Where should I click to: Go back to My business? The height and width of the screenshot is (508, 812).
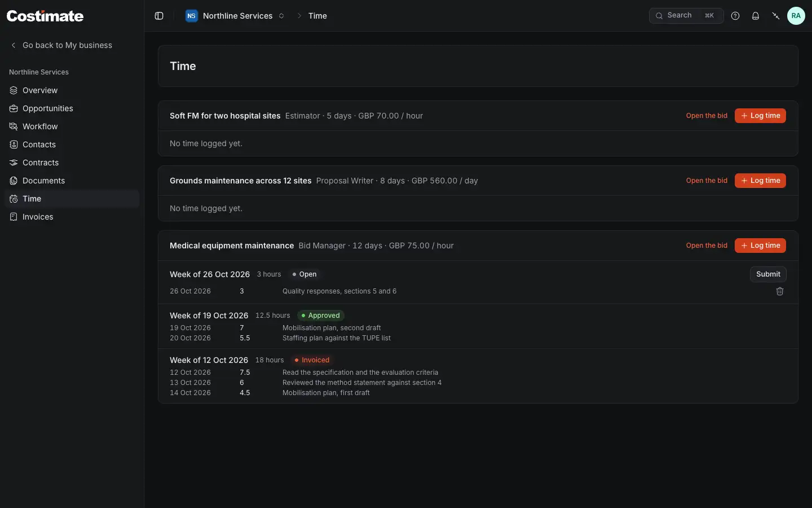tap(61, 45)
